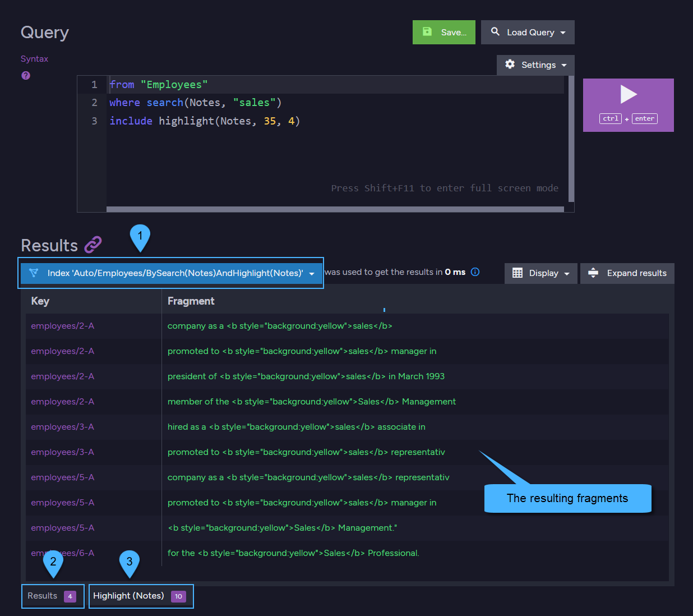693x616 pixels.
Task: Click the query editor horizontal scrollbar
Action: click(335, 209)
